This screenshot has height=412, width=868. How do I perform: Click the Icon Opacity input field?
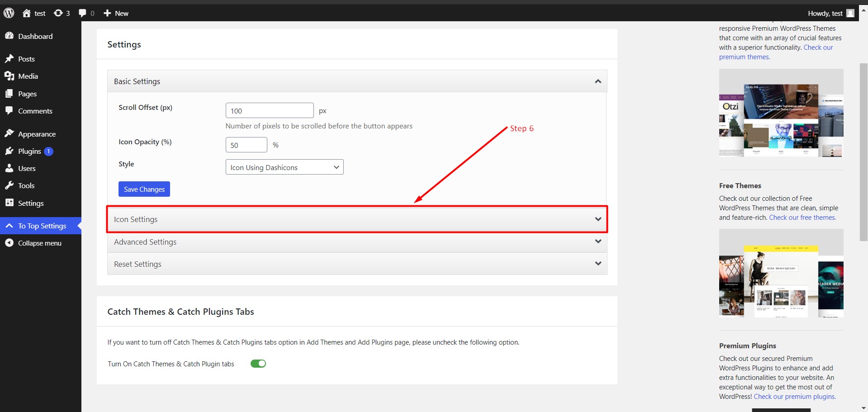point(247,145)
